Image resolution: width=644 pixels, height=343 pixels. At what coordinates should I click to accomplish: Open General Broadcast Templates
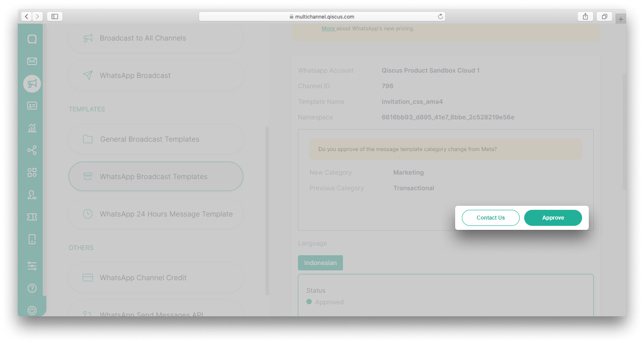tap(156, 139)
